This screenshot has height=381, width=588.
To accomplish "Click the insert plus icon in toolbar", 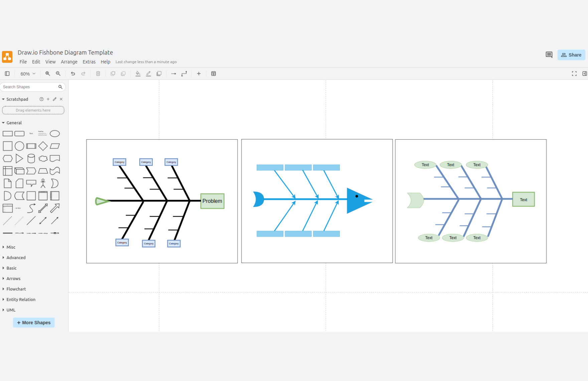I will click(199, 74).
